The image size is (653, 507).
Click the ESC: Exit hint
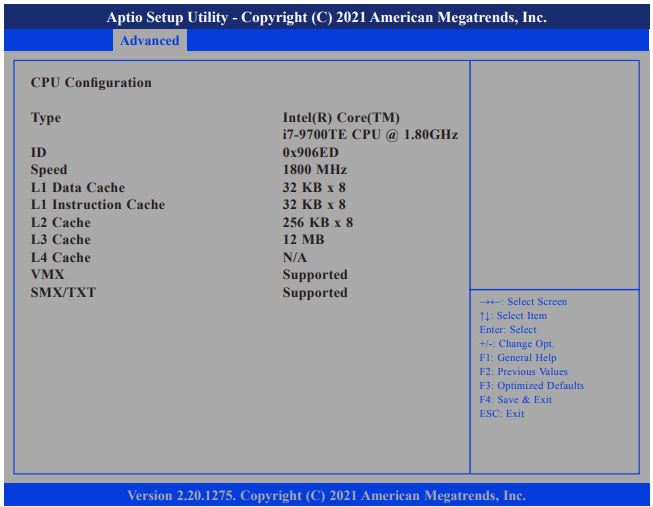pyautogui.click(x=502, y=414)
